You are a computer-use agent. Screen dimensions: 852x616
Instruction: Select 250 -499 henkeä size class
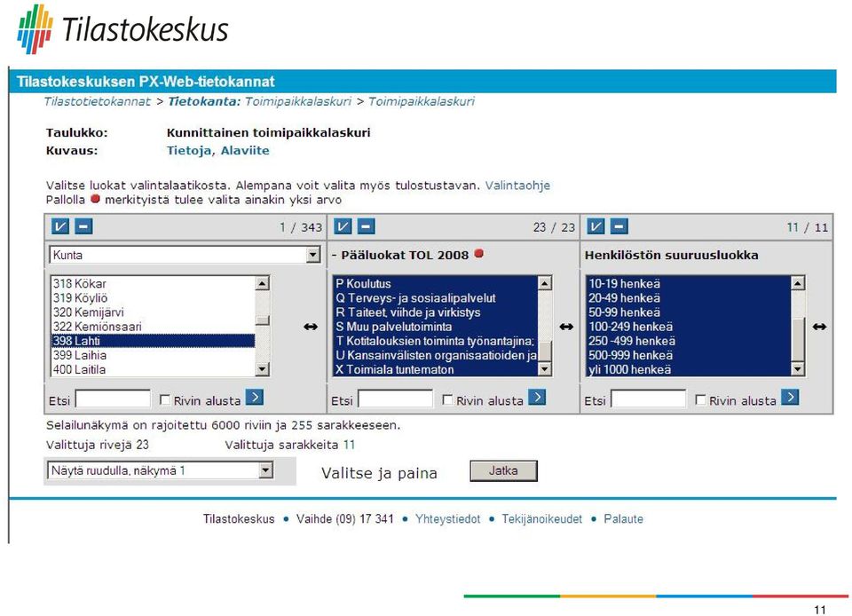(689, 341)
